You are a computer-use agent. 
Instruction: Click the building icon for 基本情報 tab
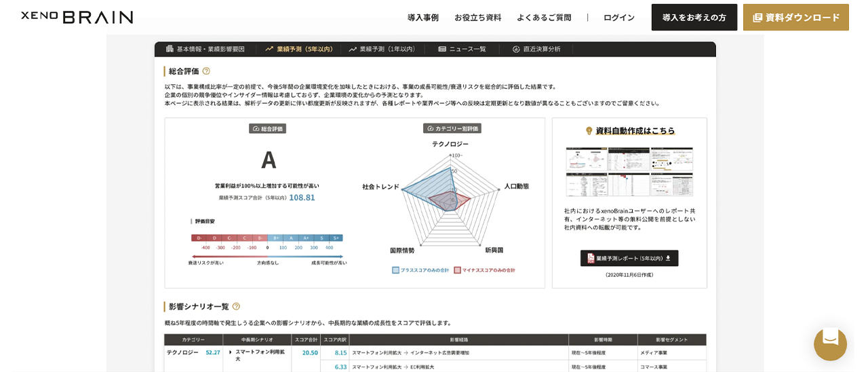[170, 49]
